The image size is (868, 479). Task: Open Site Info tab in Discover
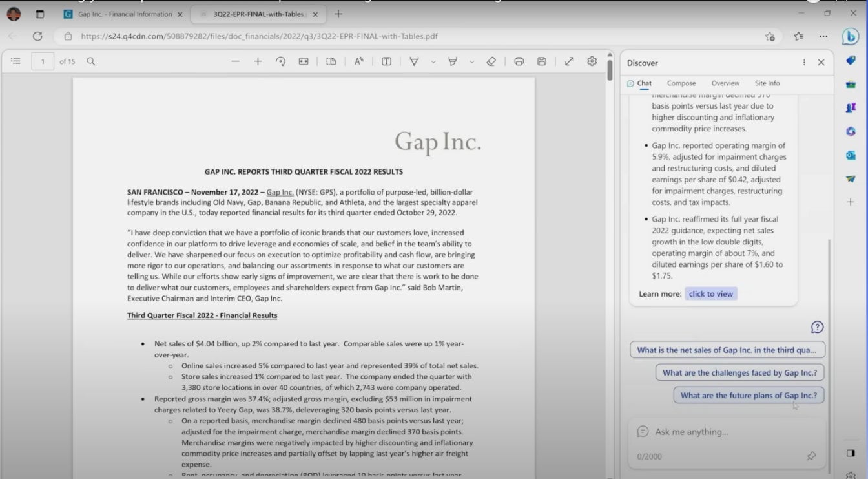[767, 83]
